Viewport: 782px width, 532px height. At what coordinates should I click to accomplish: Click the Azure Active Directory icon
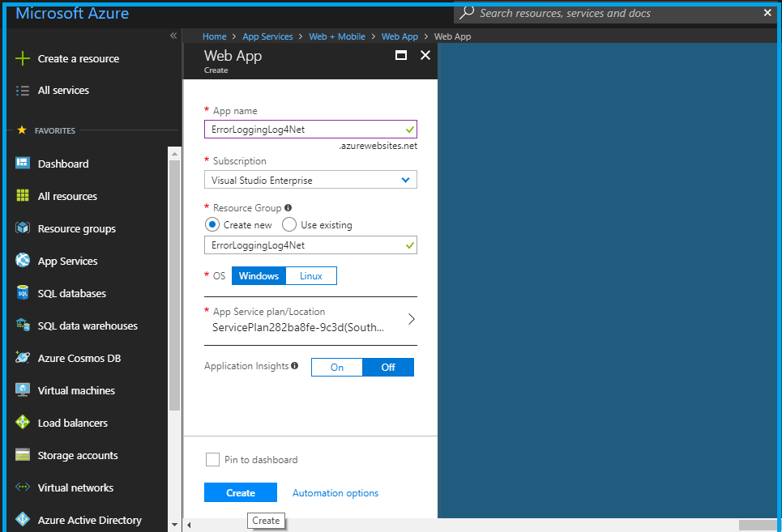pos(23,519)
